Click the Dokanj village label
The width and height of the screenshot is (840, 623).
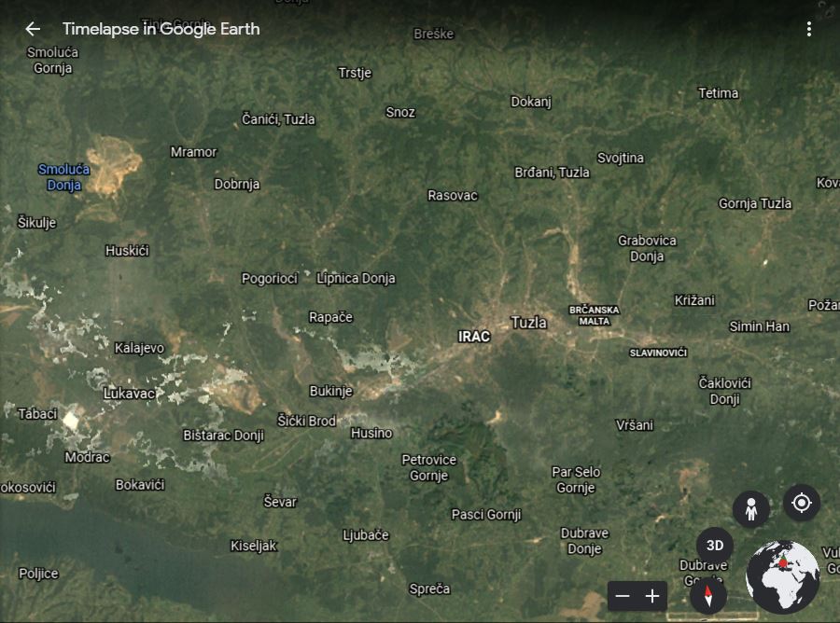tap(531, 102)
